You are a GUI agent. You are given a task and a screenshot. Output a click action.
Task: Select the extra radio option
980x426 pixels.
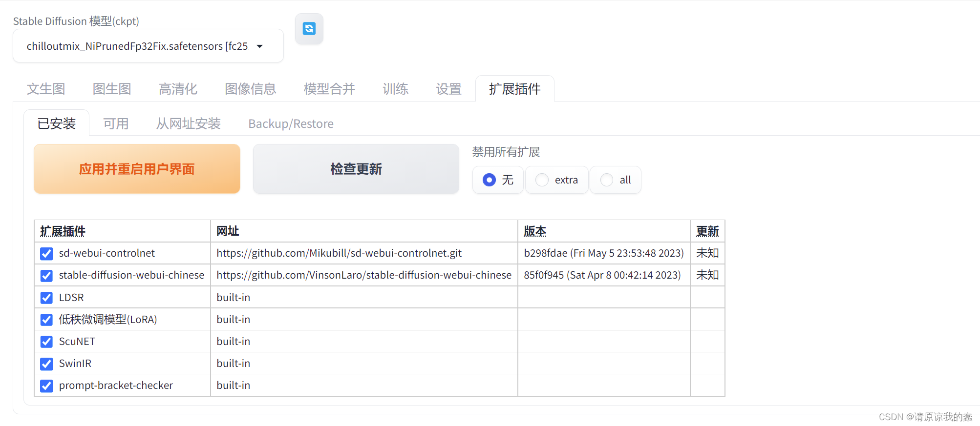(556, 180)
